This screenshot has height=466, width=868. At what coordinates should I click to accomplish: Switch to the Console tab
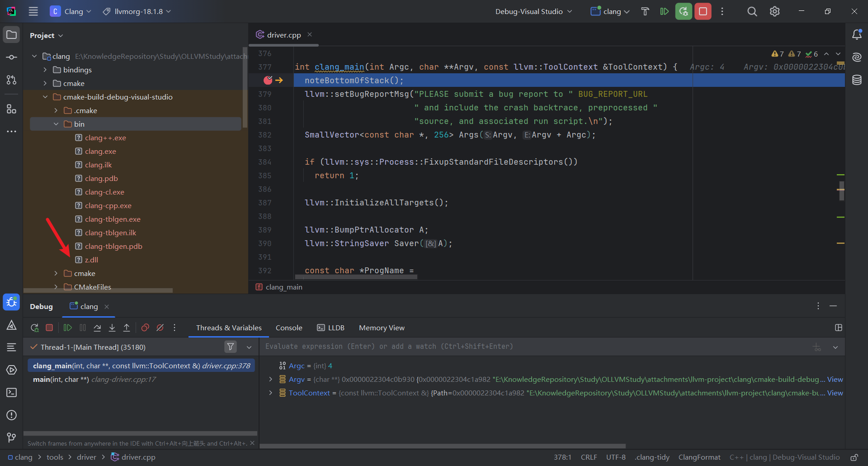pyautogui.click(x=288, y=328)
